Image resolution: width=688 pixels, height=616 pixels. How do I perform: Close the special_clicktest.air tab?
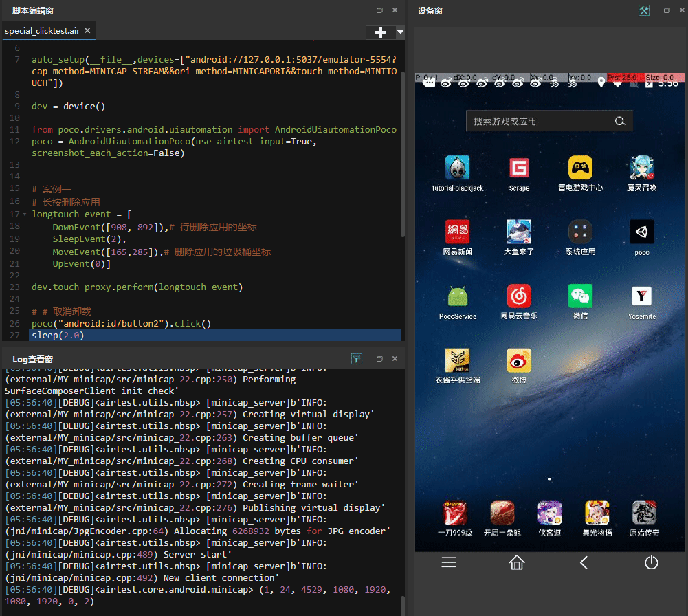point(87,30)
